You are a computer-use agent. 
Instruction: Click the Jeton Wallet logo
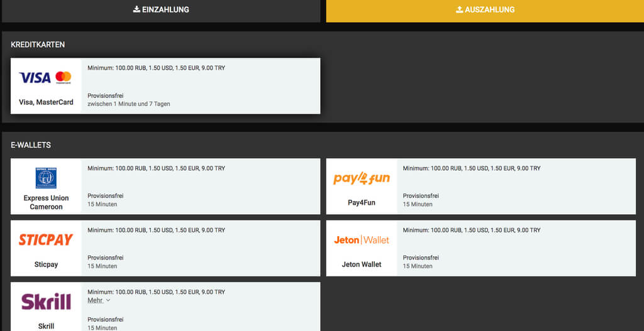[362, 240]
